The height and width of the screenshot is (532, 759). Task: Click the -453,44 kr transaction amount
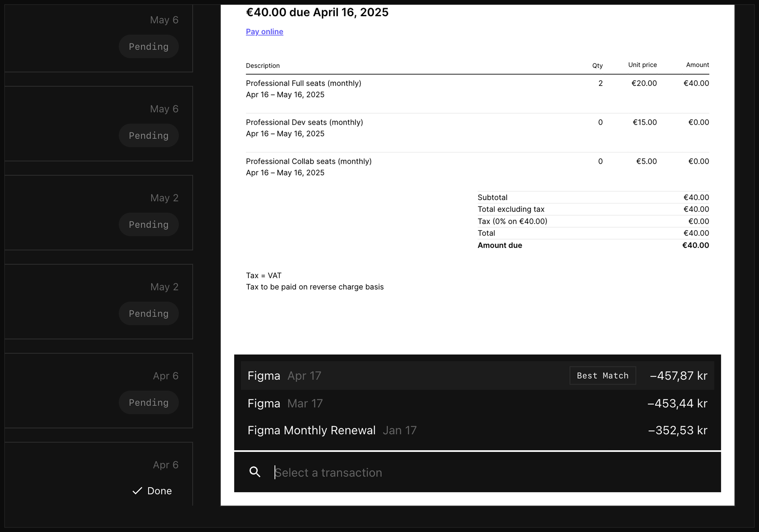coord(677,403)
